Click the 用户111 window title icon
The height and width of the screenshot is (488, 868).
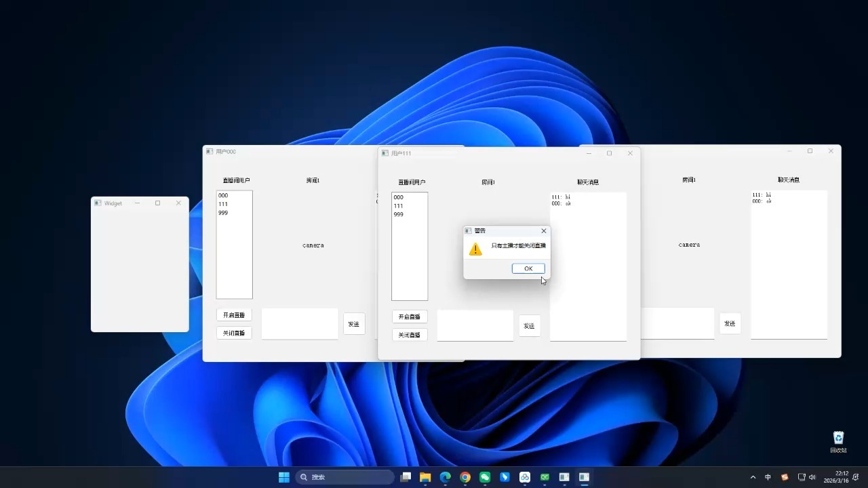point(385,153)
